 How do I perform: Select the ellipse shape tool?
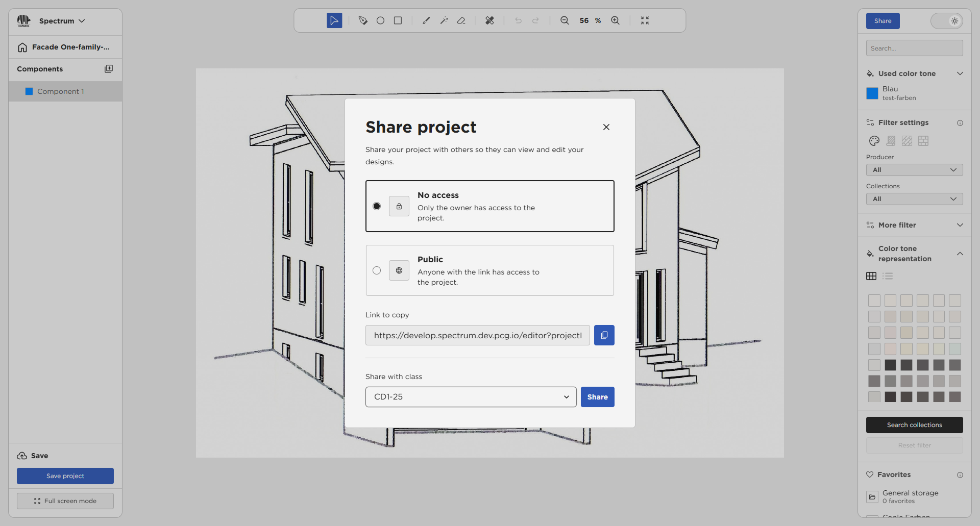pyautogui.click(x=380, y=20)
